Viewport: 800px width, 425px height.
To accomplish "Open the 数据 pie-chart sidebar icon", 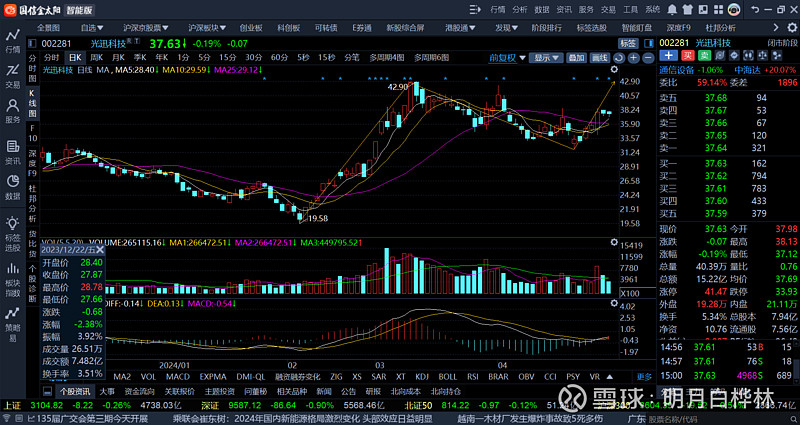I will 13,188.
